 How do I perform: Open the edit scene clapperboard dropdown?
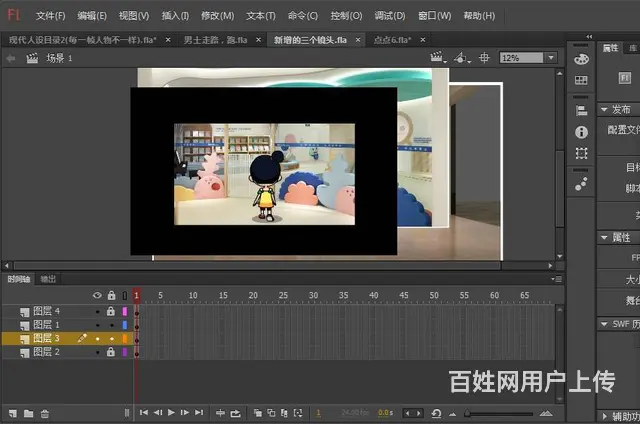tap(438, 58)
